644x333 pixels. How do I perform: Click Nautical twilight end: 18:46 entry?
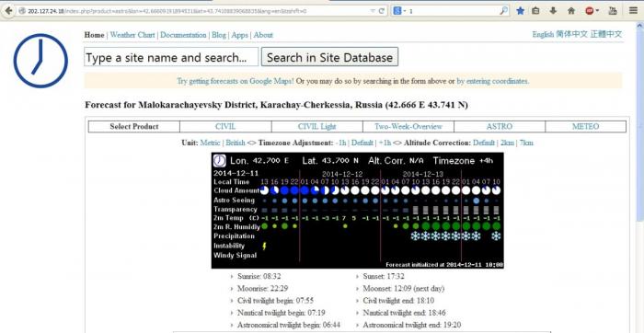[404, 314]
